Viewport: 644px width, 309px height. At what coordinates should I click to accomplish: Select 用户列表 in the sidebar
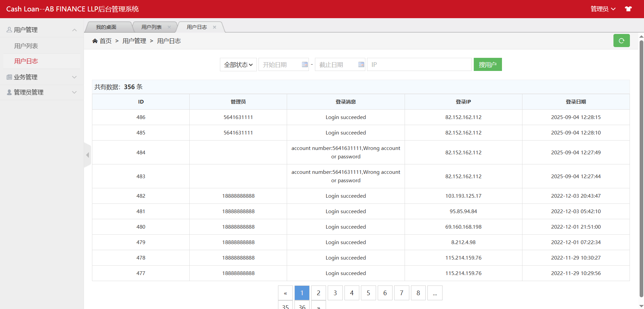26,46
